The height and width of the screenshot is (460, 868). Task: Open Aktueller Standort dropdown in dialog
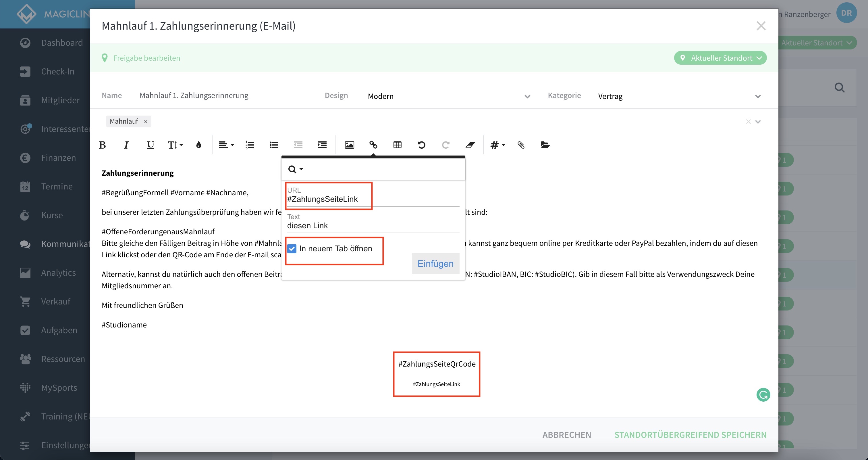(x=720, y=58)
